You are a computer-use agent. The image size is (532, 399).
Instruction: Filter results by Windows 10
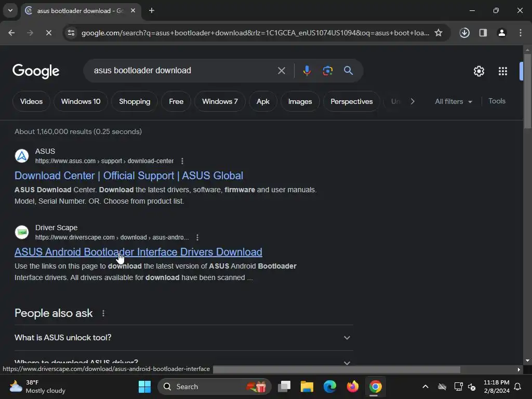(x=81, y=101)
